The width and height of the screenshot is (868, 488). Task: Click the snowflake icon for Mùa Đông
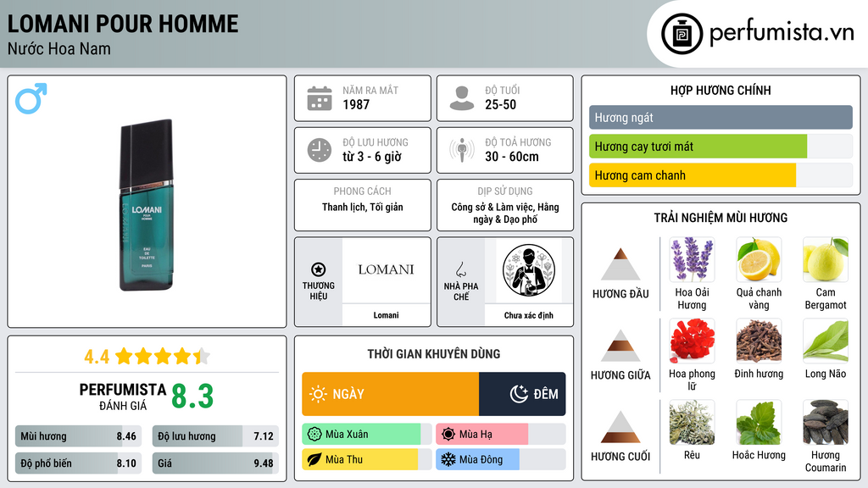(x=448, y=459)
